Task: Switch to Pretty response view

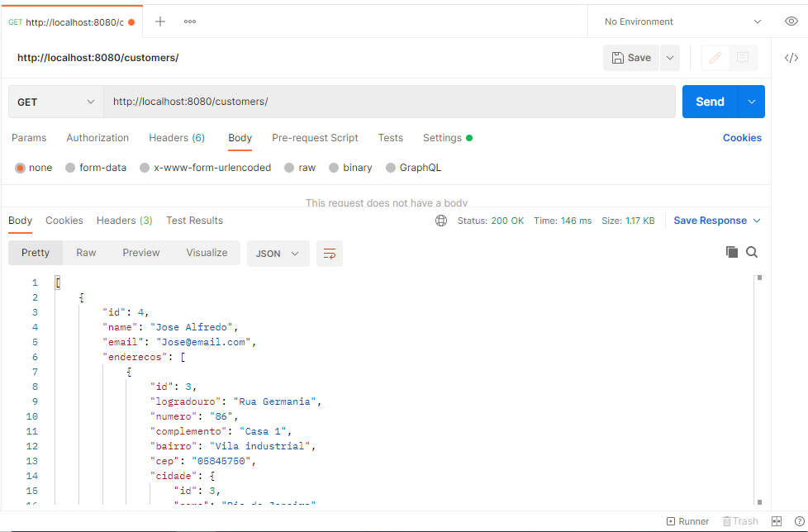Action: 36,253
